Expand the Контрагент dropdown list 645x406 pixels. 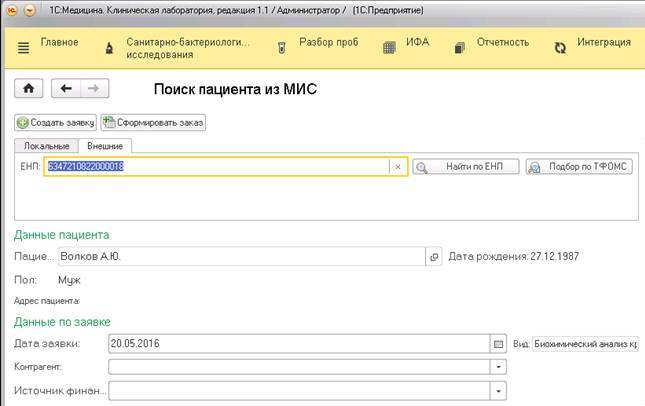(498, 367)
